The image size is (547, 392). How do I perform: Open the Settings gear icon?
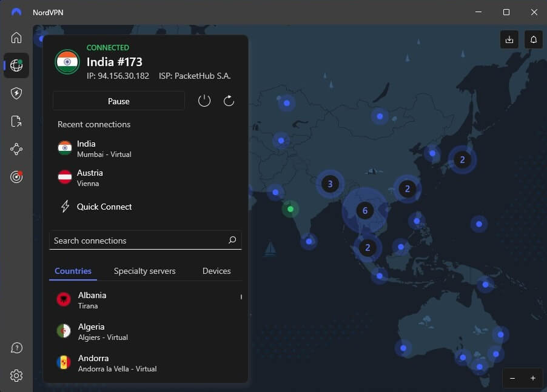(16, 376)
